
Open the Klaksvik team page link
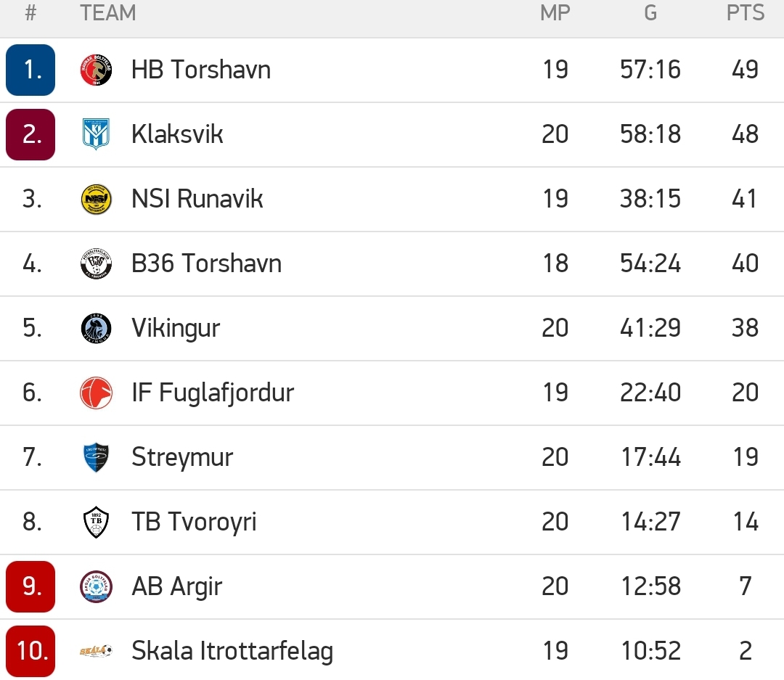pyautogui.click(x=176, y=134)
